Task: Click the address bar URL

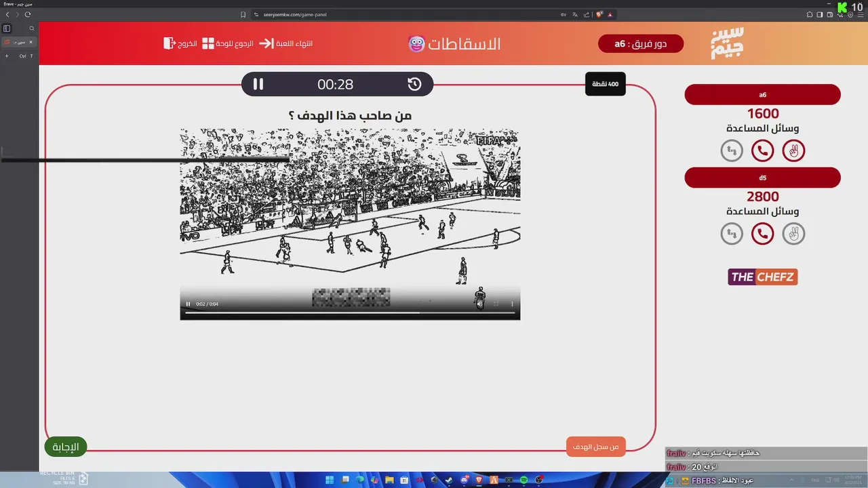Action: (x=295, y=14)
